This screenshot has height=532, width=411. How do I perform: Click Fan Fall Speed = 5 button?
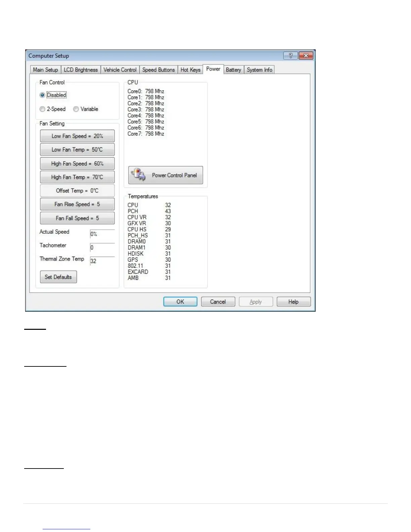(77, 218)
